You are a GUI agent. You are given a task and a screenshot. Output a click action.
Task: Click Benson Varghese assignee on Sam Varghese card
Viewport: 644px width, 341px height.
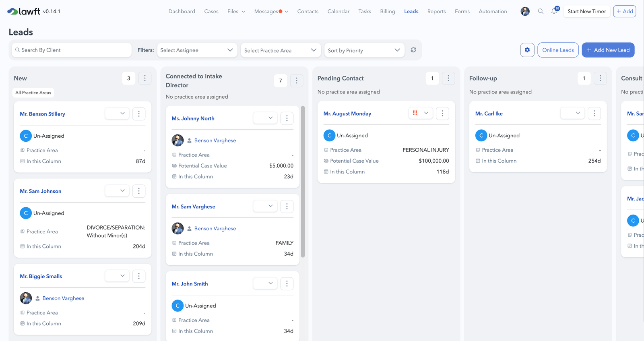(215, 228)
